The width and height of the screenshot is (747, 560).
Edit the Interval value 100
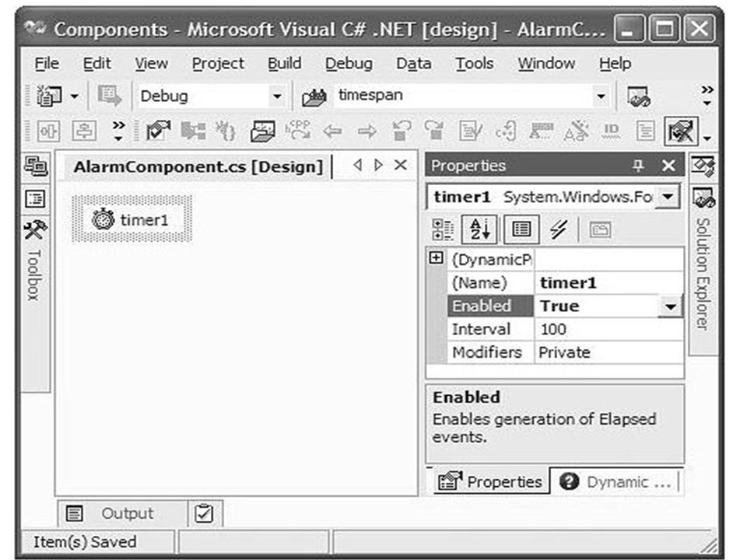[x=608, y=330]
